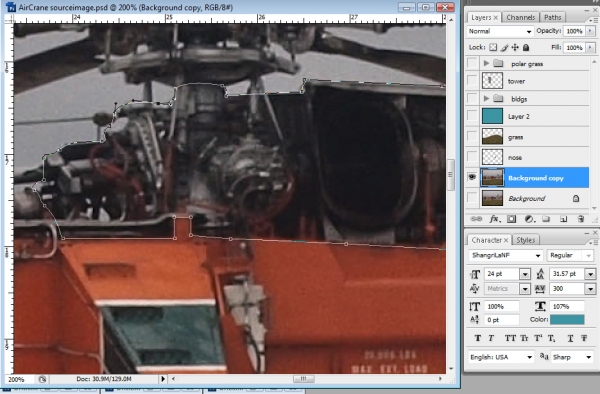Switch to the Styles tab
Screen dimensions: 600x394
525,240
